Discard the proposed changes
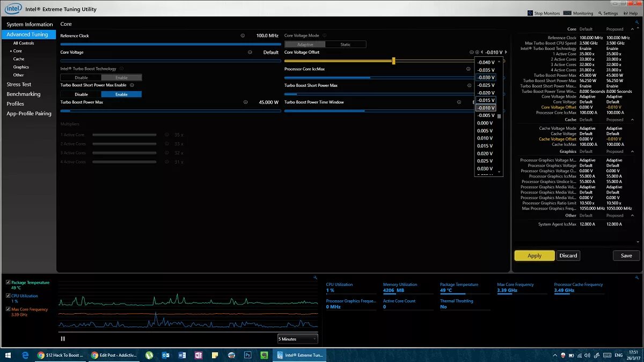The image size is (644, 362). click(568, 256)
